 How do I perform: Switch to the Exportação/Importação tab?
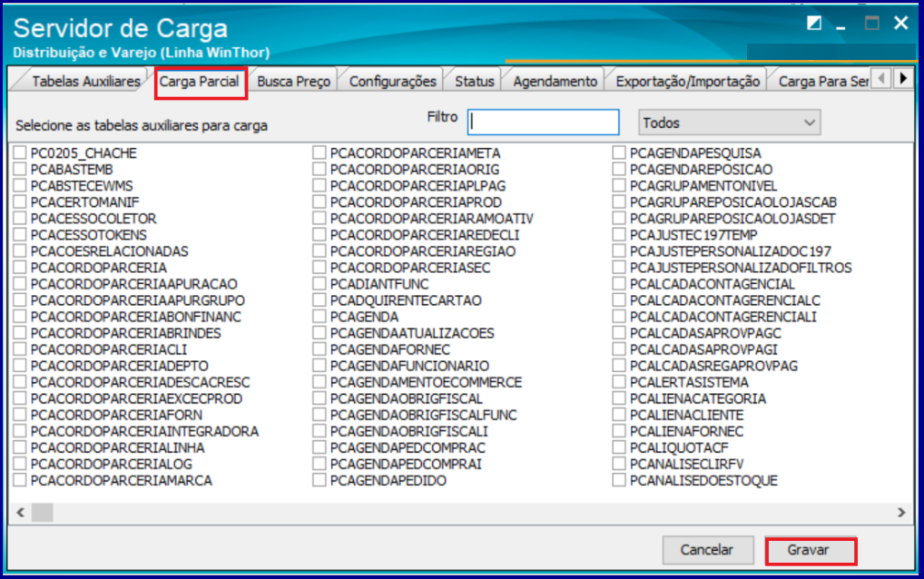688,82
